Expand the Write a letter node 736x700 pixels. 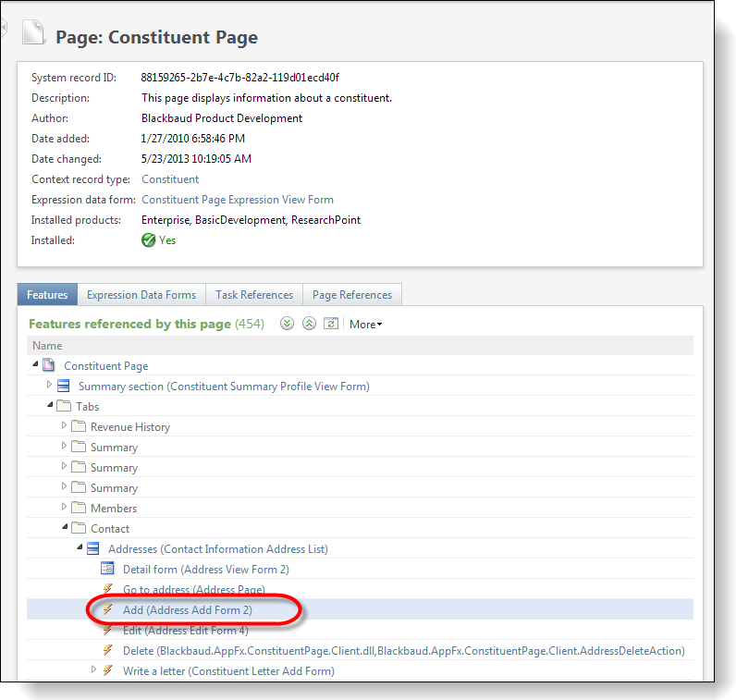point(93,669)
